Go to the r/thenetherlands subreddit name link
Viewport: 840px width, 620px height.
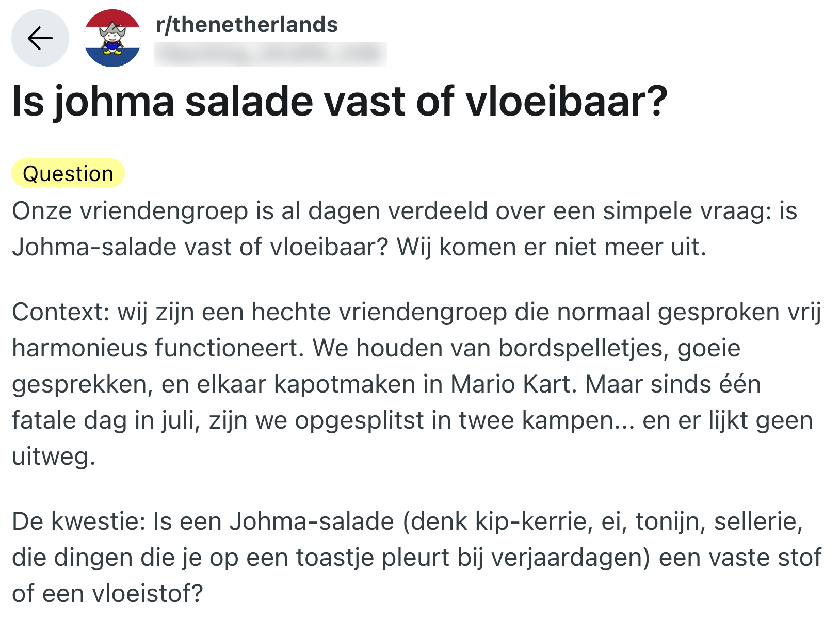(247, 25)
